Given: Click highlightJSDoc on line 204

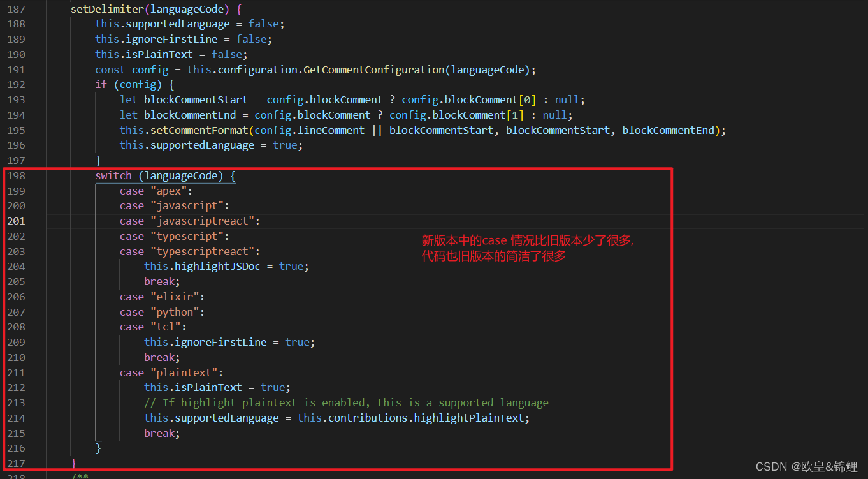Looking at the screenshot, I should (217, 267).
